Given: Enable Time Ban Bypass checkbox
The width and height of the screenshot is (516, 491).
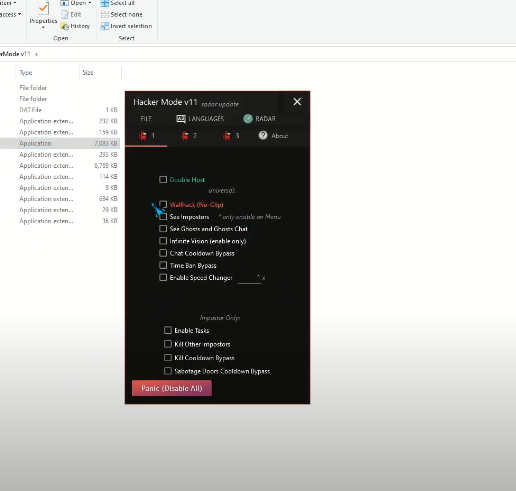Looking at the screenshot, I should [x=163, y=265].
